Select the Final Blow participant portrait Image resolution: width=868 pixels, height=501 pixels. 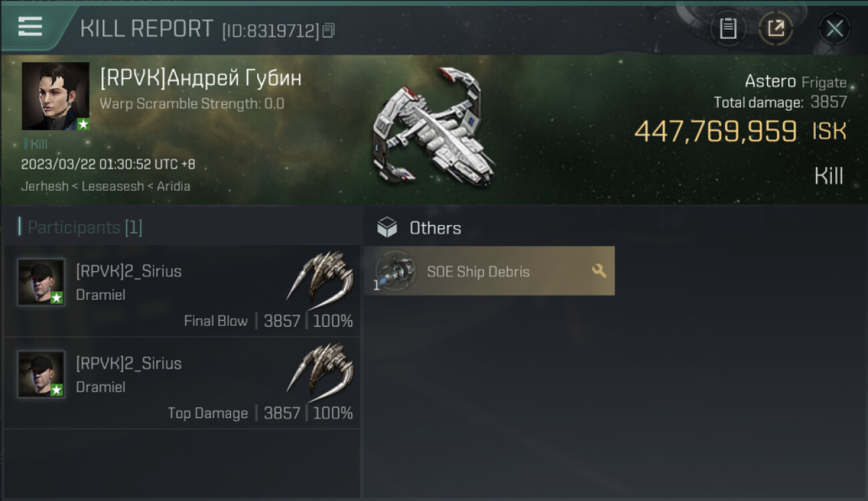pyautogui.click(x=41, y=282)
